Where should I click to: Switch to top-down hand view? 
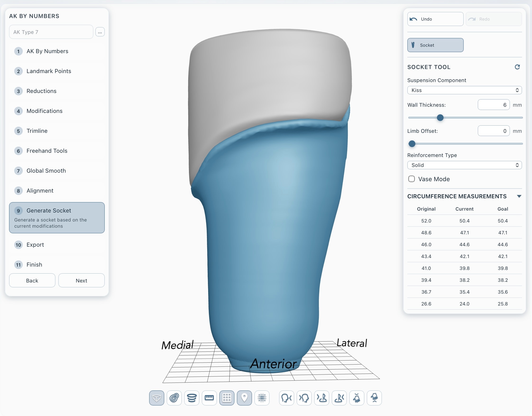357,398
